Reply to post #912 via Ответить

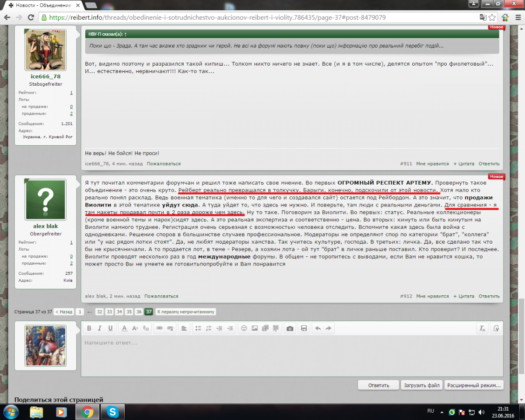[x=489, y=296]
